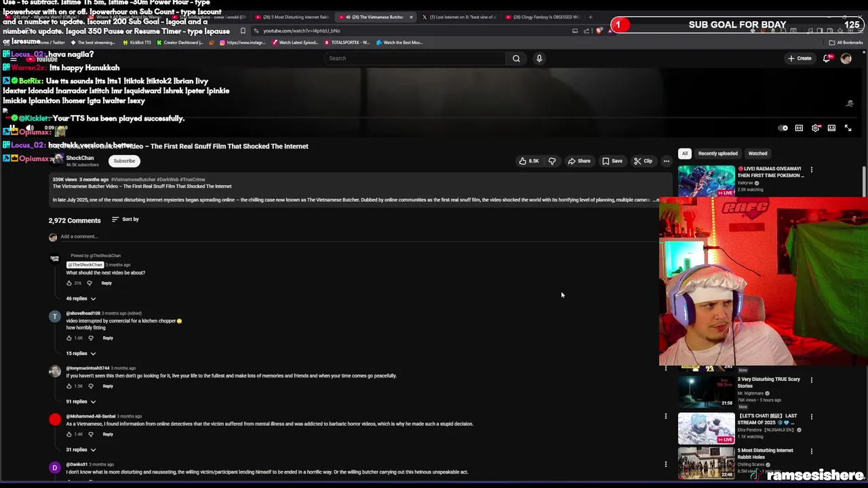Open YouTube notifications bell
The height and width of the screenshot is (488, 868).
point(826,58)
